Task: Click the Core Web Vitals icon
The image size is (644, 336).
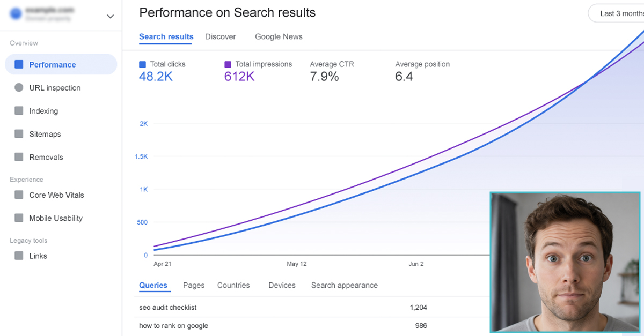Action: [x=19, y=195]
